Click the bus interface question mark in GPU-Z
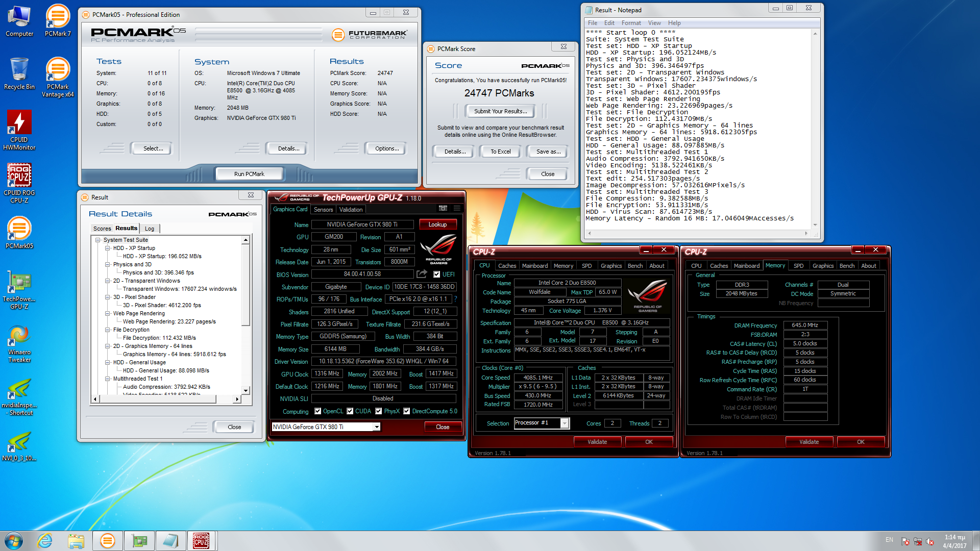This screenshot has width=980, height=551. point(455,299)
